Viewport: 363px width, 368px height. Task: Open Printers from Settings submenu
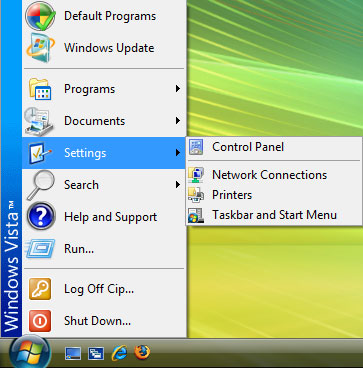click(x=274, y=195)
